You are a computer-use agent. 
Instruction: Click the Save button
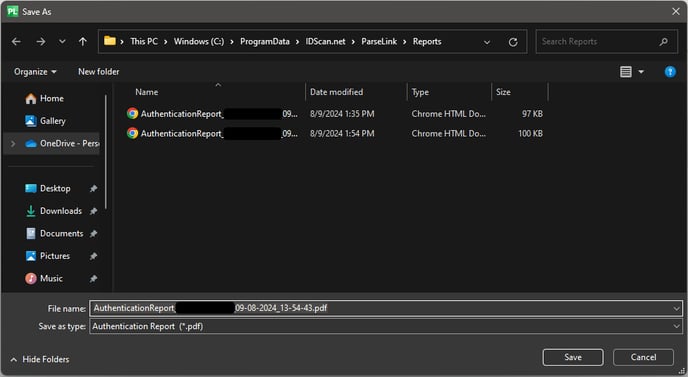tap(573, 357)
